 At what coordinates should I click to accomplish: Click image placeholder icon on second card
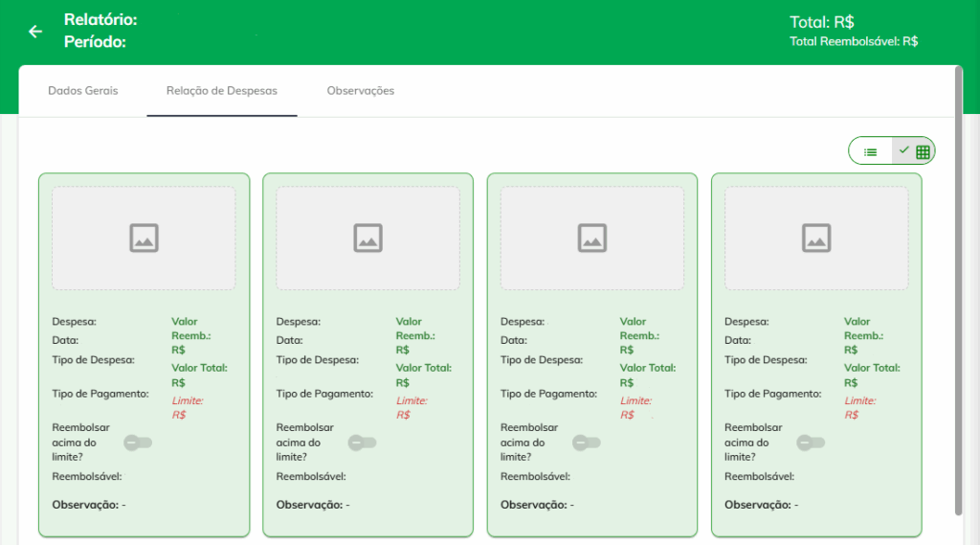coord(367,238)
